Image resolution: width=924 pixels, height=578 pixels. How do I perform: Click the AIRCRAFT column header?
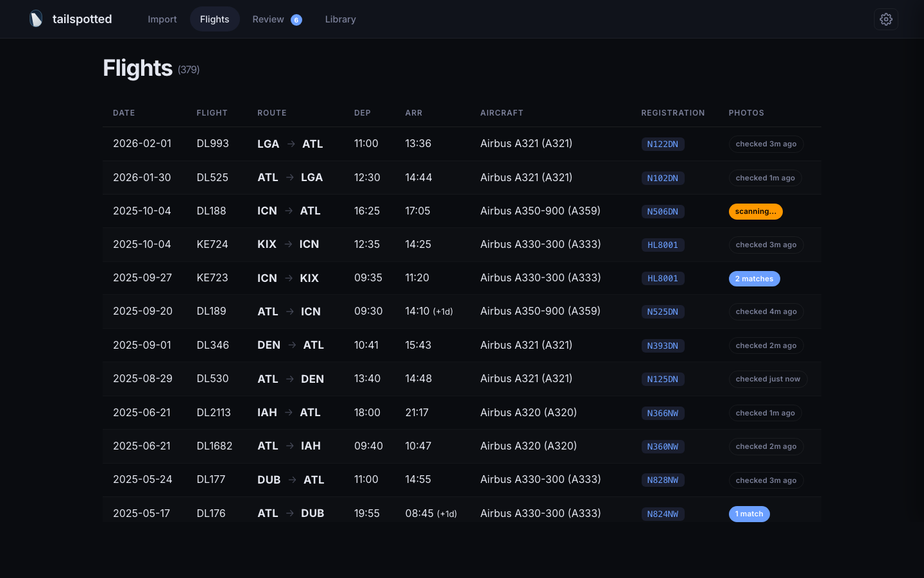coord(502,112)
